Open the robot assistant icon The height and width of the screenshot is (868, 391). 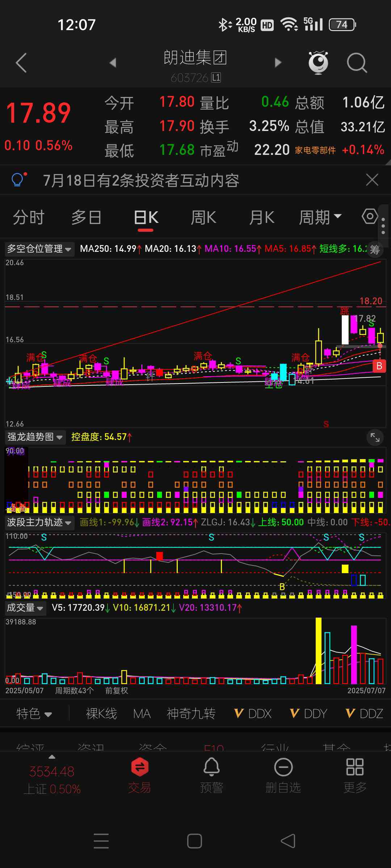pyautogui.click(x=318, y=63)
